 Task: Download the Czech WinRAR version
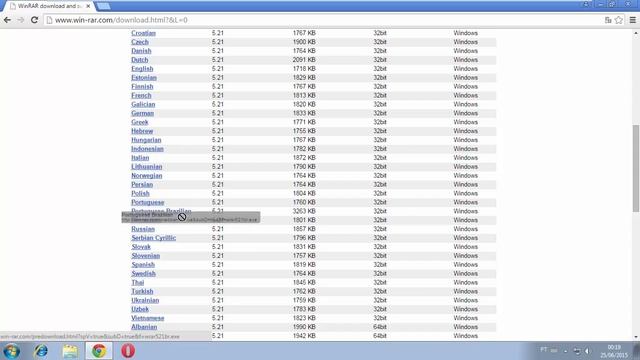click(140, 42)
